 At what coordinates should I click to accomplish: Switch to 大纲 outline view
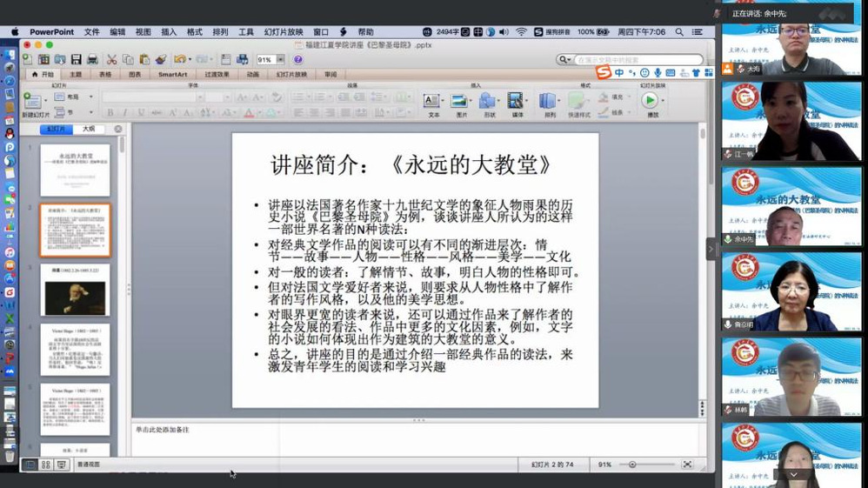coord(88,129)
